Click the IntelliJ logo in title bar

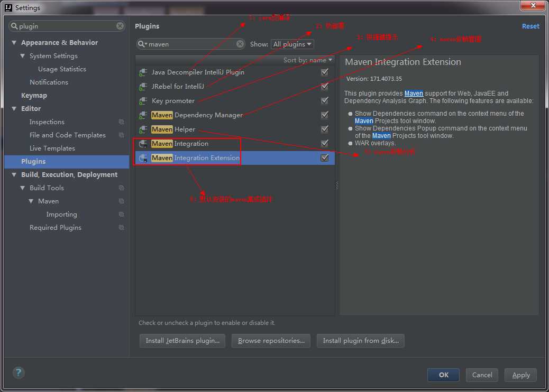pos(8,7)
